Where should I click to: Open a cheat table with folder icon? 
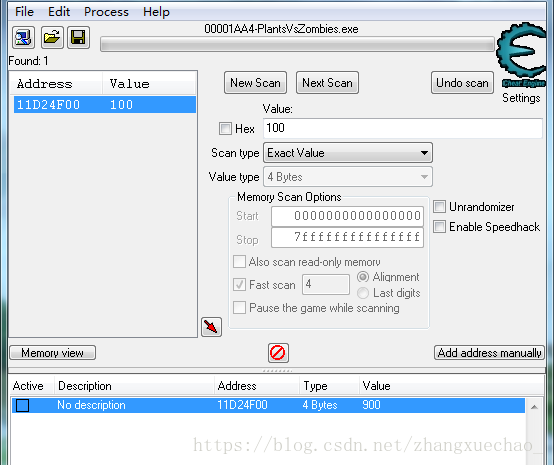pyautogui.click(x=52, y=37)
